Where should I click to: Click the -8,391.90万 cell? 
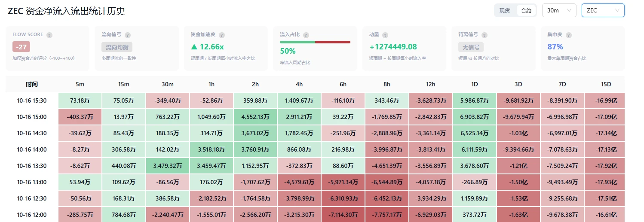tap(562, 100)
